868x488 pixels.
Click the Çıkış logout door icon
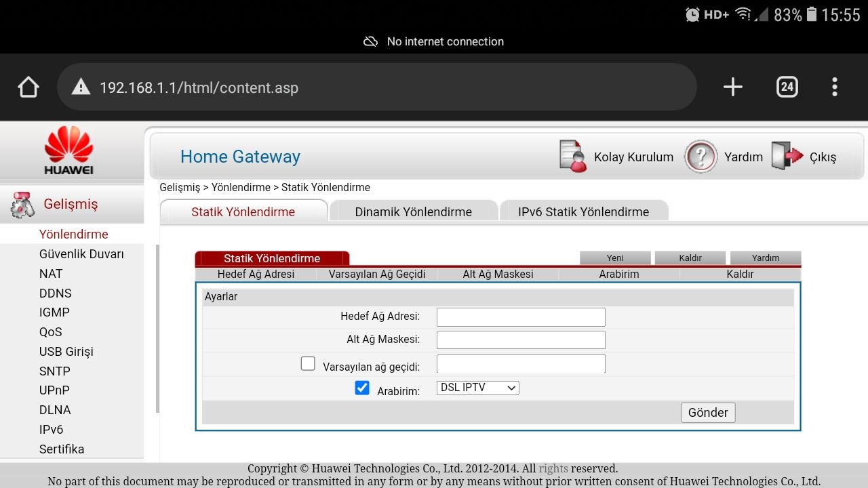click(787, 156)
